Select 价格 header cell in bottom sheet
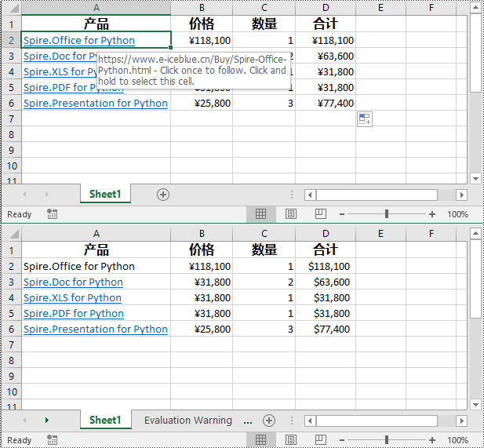This screenshot has height=448, width=484. click(x=202, y=249)
